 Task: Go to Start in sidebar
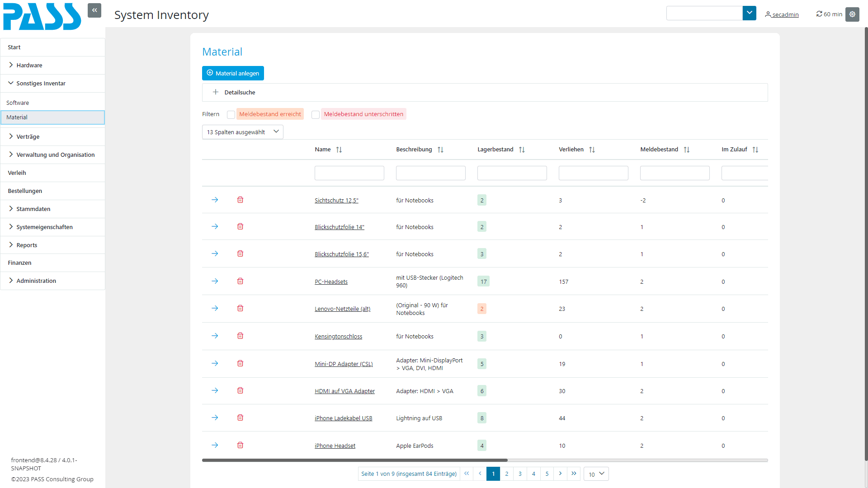(52, 47)
